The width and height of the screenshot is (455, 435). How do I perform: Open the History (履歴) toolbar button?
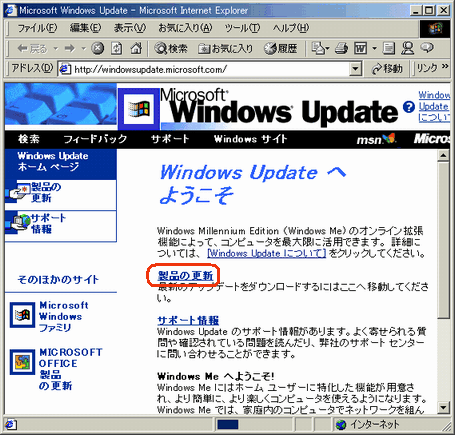[x=280, y=49]
